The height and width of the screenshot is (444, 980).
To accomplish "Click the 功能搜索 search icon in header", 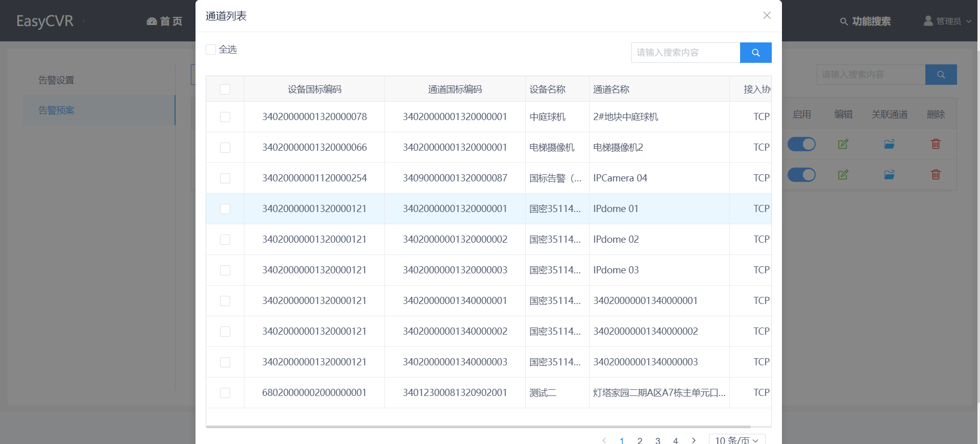I will 844,21.
